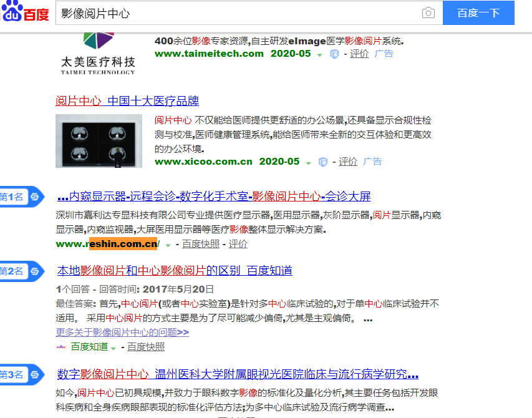Open the 太美医疗科技 logo image
The width and height of the screenshot is (532, 418).
coord(99,54)
